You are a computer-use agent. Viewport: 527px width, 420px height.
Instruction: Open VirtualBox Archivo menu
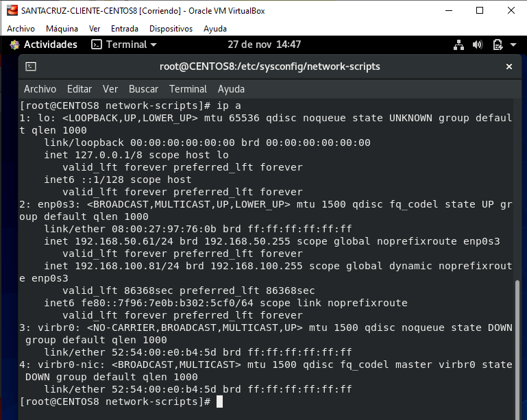21,29
